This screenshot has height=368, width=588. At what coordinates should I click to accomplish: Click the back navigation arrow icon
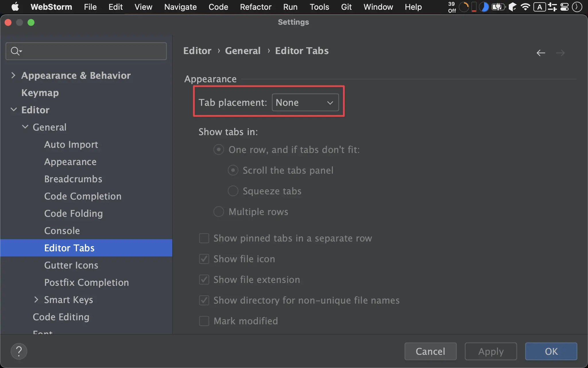click(541, 53)
